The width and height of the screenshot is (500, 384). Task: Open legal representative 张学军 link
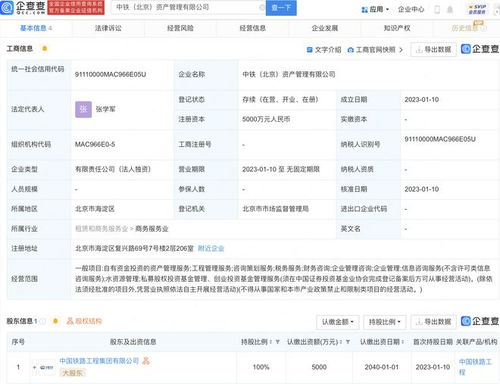[105, 109]
